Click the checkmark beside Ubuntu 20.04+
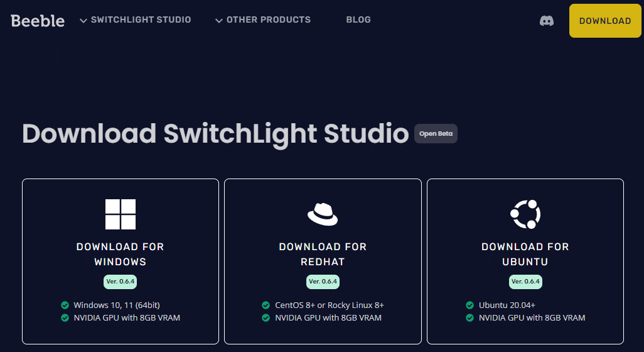The height and width of the screenshot is (352, 644). (470, 305)
